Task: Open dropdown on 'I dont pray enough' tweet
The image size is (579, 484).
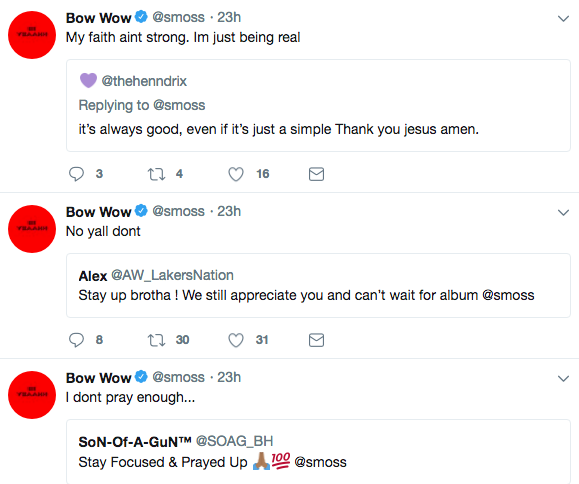Action: 563,378
